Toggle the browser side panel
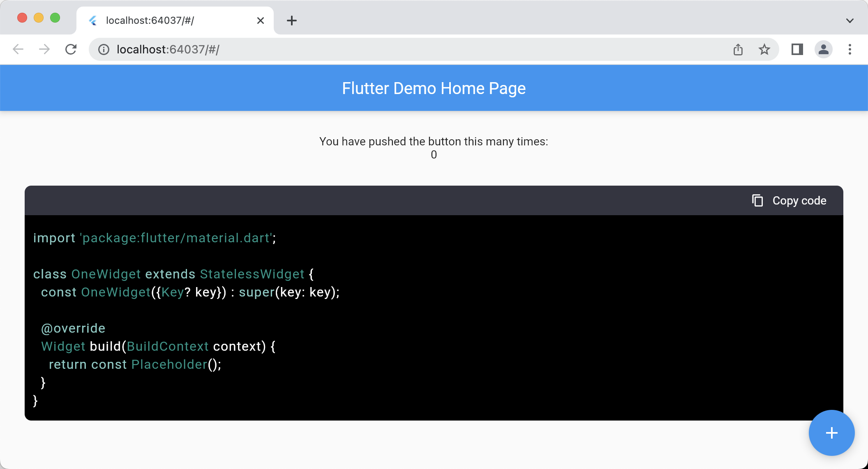The height and width of the screenshot is (469, 868). [x=797, y=49]
